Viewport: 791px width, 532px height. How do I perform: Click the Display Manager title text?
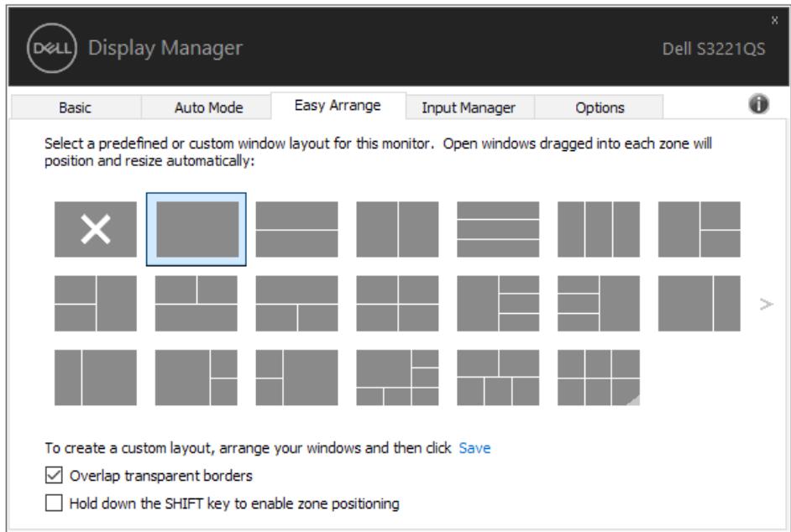coord(165,48)
